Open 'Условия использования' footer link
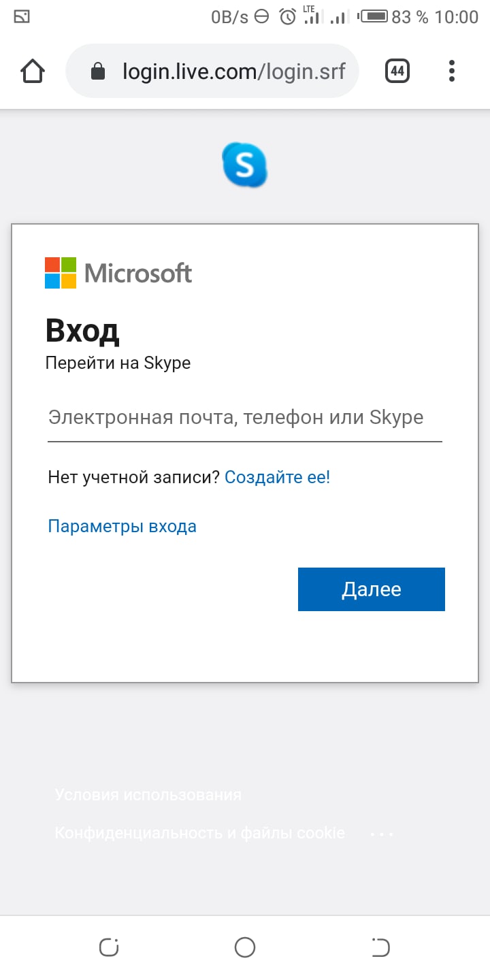This screenshot has height=980, width=490. [x=148, y=794]
